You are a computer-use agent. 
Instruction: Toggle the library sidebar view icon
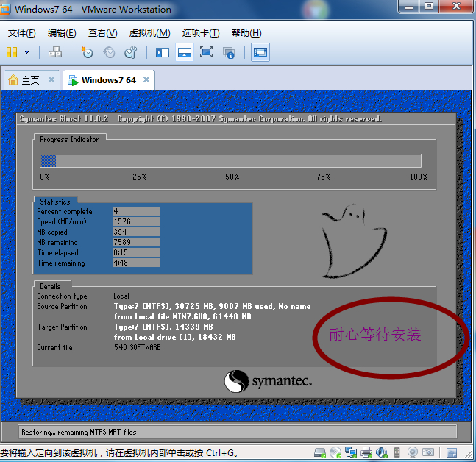pos(163,52)
